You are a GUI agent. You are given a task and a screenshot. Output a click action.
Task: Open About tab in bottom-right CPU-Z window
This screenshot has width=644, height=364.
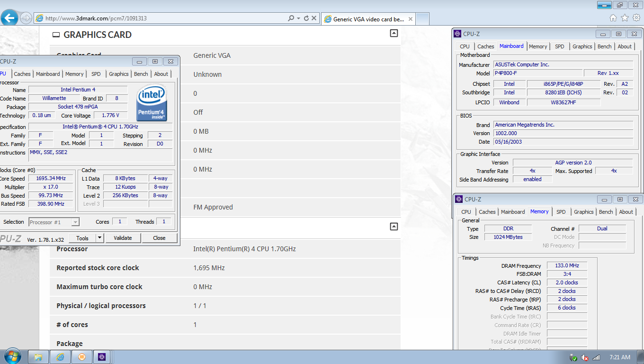[x=626, y=212]
